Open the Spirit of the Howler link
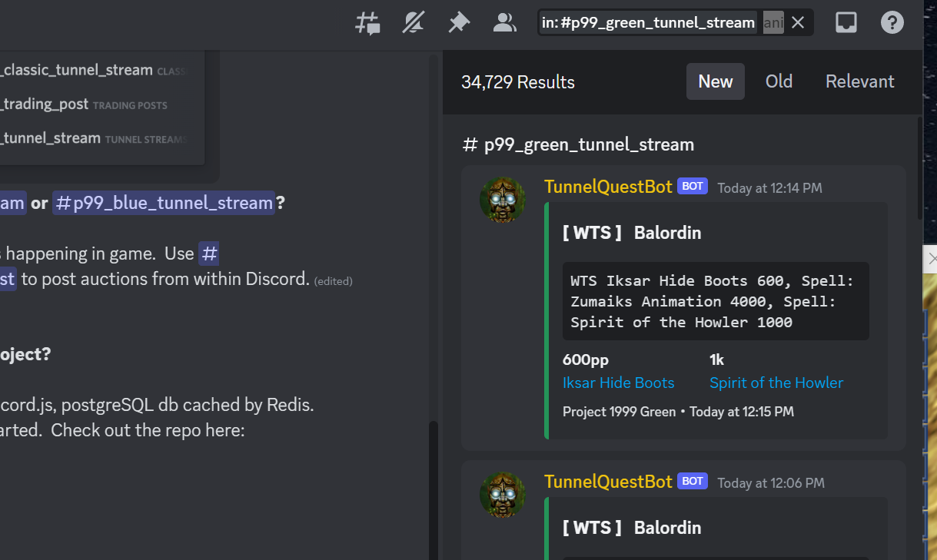 [776, 383]
